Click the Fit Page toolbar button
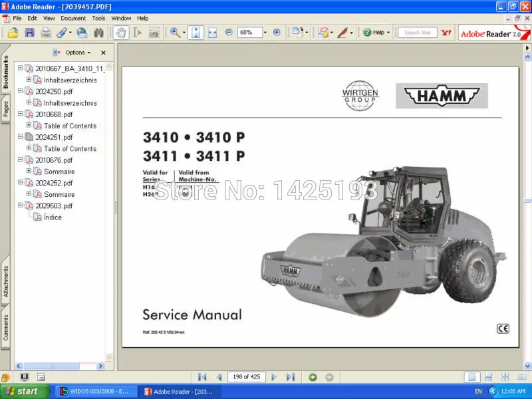Image resolution: width=532 pixels, height=399 pixels. [x=196, y=33]
